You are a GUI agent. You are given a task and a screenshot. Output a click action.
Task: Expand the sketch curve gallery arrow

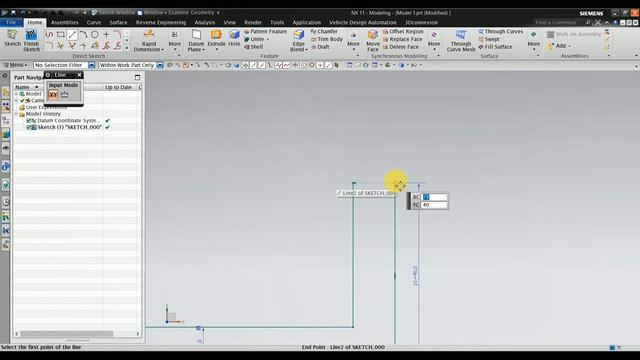tap(127, 48)
